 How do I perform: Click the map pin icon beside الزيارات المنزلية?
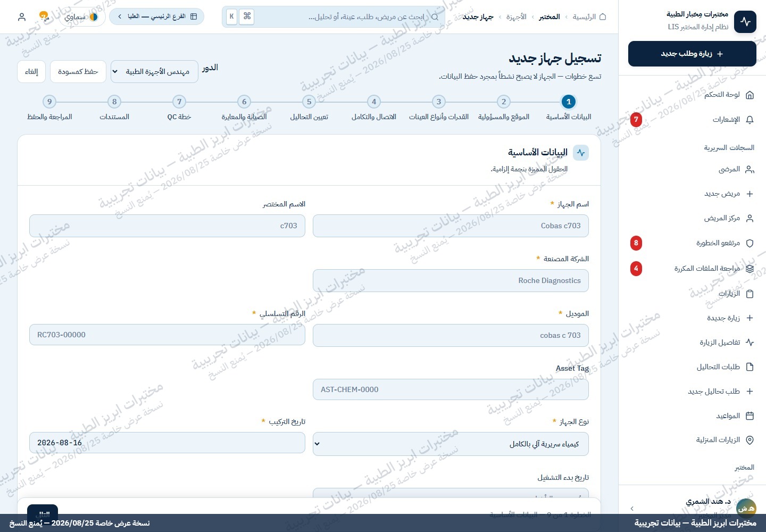click(750, 440)
